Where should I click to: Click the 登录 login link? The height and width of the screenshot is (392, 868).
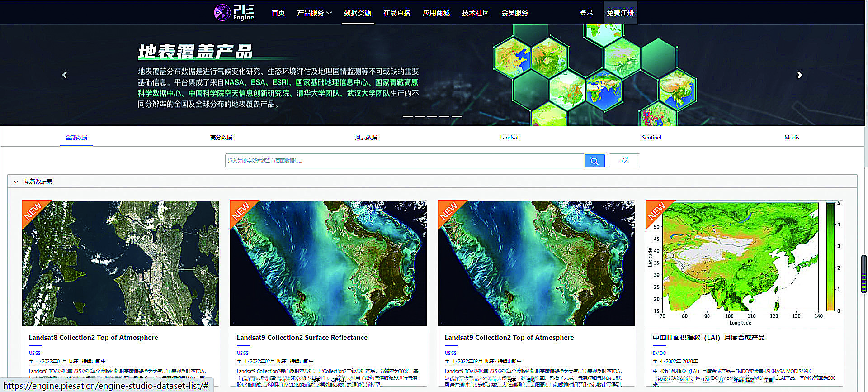point(586,13)
